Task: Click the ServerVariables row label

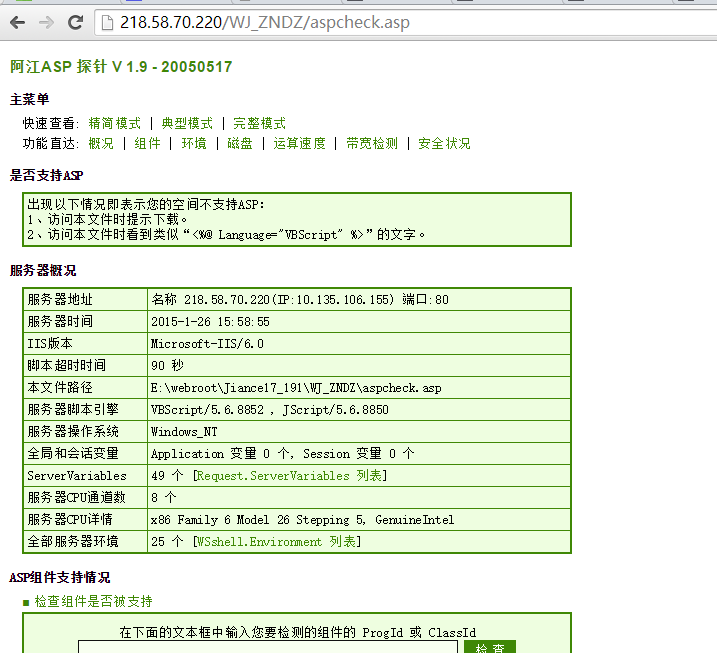Action: click(x=77, y=476)
